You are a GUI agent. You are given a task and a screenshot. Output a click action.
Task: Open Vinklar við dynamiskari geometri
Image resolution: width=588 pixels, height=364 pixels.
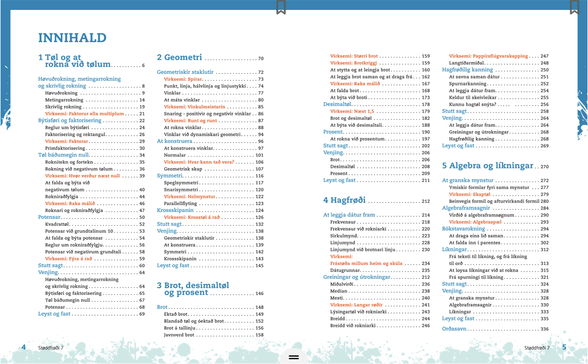click(214, 134)
